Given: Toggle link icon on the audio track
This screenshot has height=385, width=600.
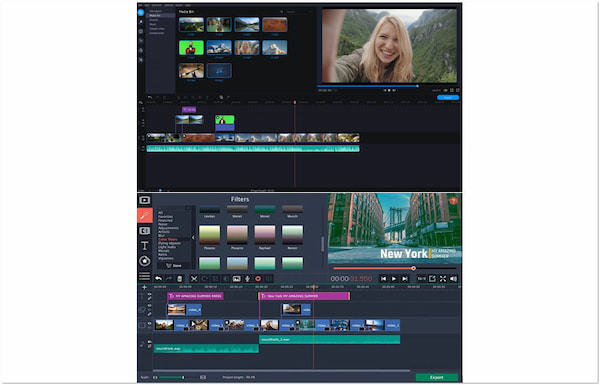Looking at the screenshot, I should [x=150, y=346].
